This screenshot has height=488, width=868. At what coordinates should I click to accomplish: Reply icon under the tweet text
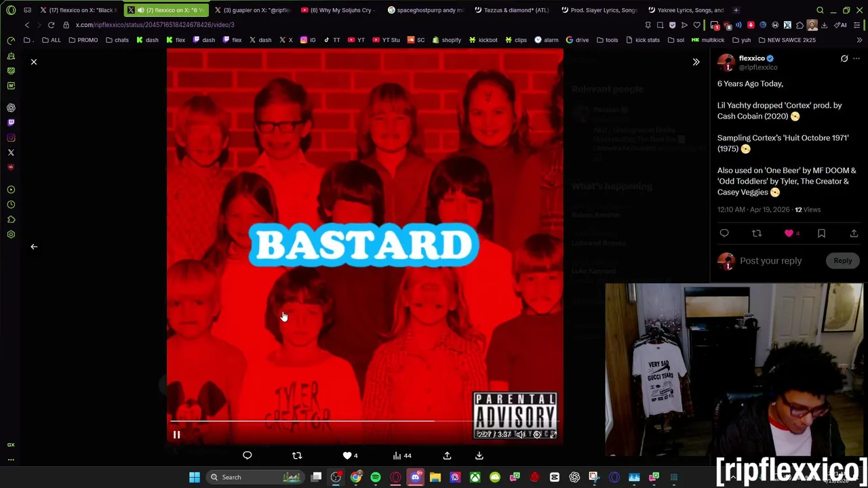pyautogui.click(x=724, y=233)
